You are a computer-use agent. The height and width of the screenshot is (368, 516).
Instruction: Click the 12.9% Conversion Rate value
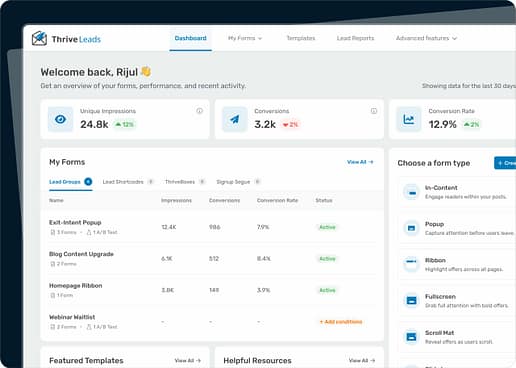tap(443, 125)
